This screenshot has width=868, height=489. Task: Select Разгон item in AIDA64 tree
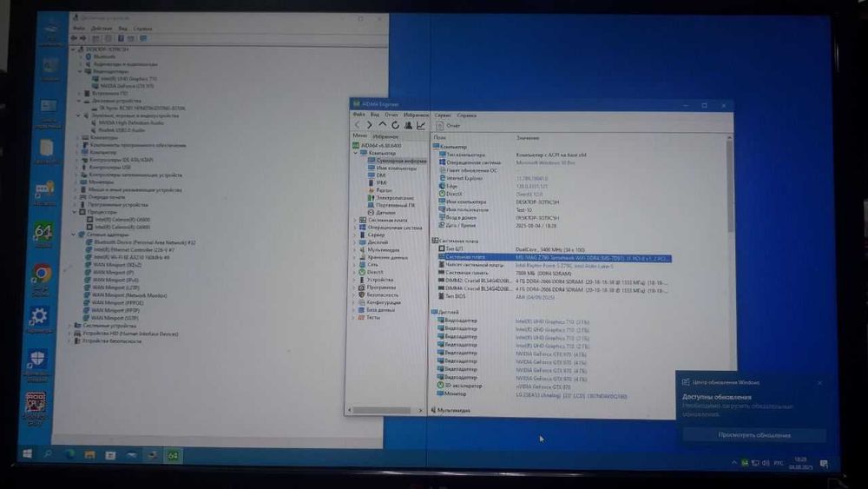(380, 190)
